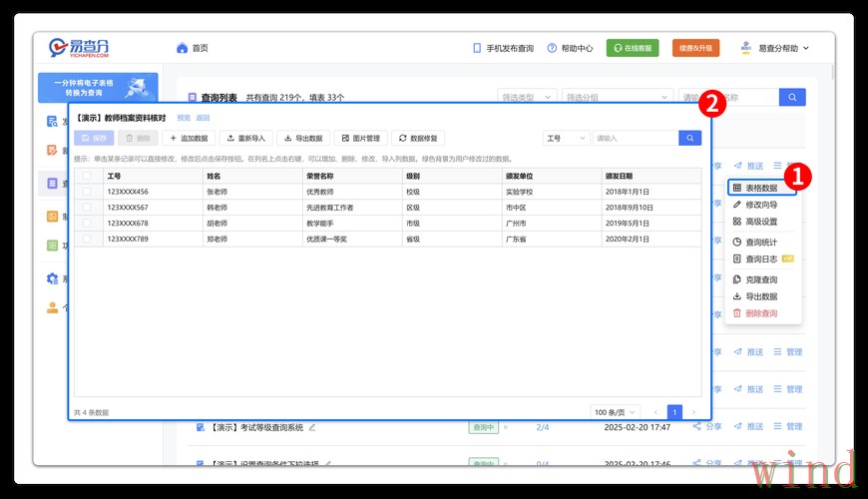The height and width of the screenshot is (499, 868).
Task: Click the 续费&升级 orange button
Action: pos(695,48)
